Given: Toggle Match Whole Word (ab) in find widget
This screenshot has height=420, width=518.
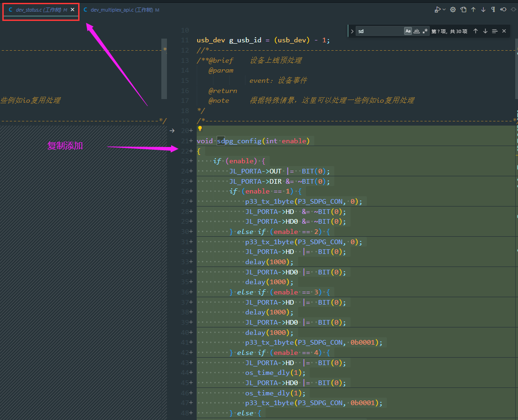Looking at the screenshot, I should click(x=417, y=31).
